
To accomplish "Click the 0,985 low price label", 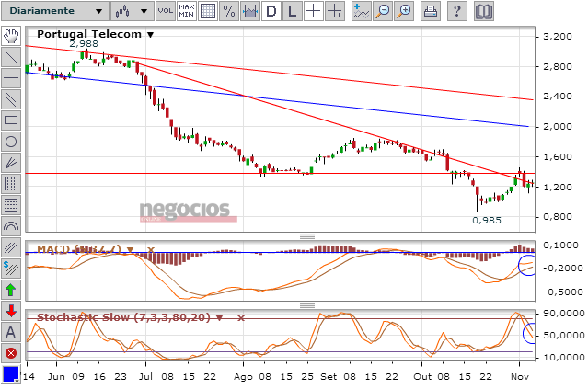I will (487, 221).
